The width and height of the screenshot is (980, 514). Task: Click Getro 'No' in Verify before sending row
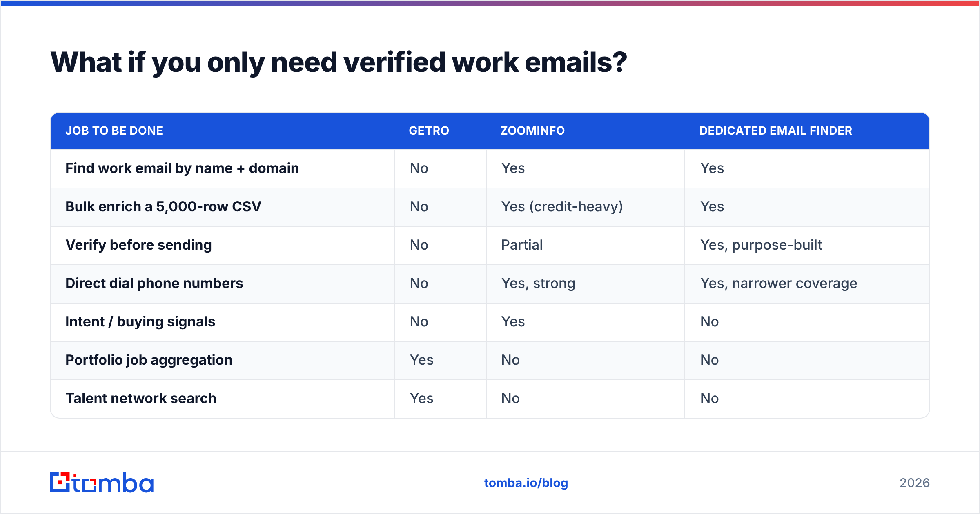[x=419, y=245]
